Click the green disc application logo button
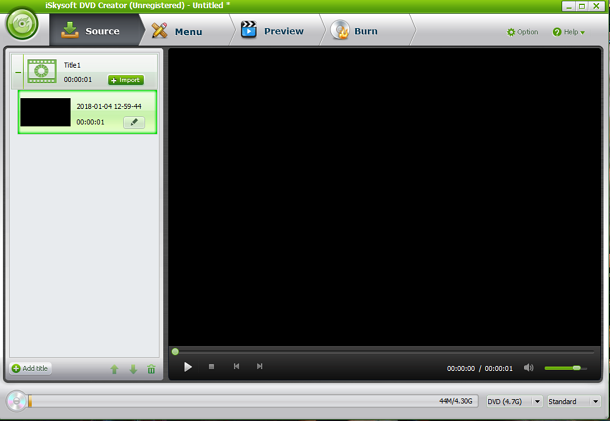Viewport: 610px width, 421px height. (x=22, y=24)
